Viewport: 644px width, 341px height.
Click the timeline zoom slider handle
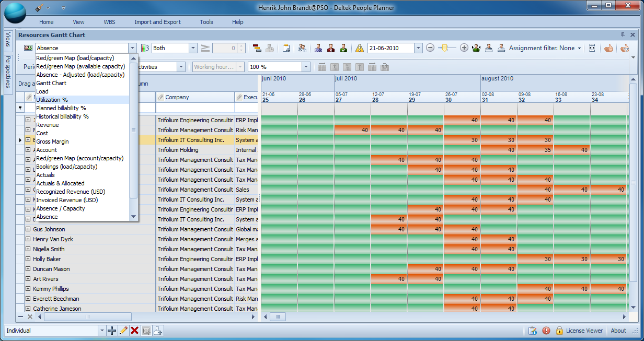[x=445, y=48]
